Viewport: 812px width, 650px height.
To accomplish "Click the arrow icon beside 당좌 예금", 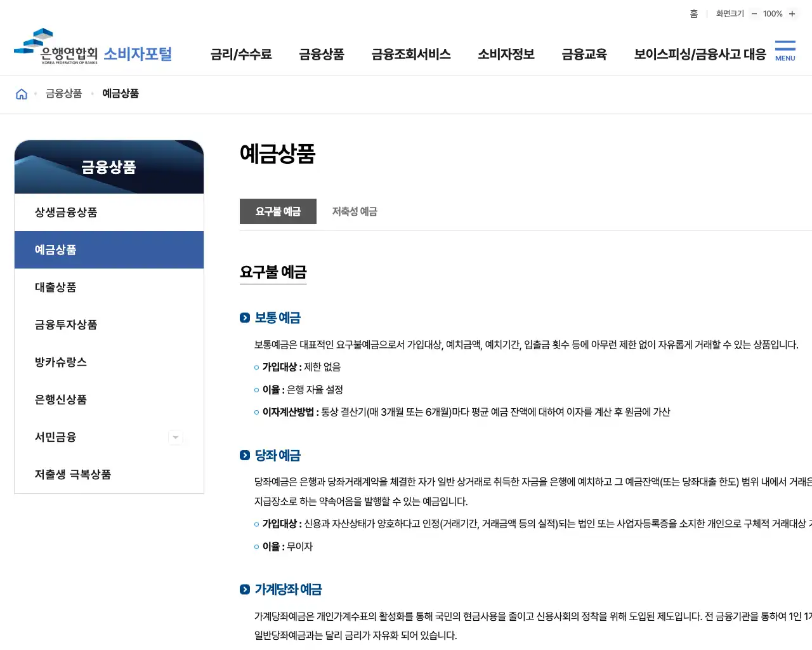I will tap(245, 455).
